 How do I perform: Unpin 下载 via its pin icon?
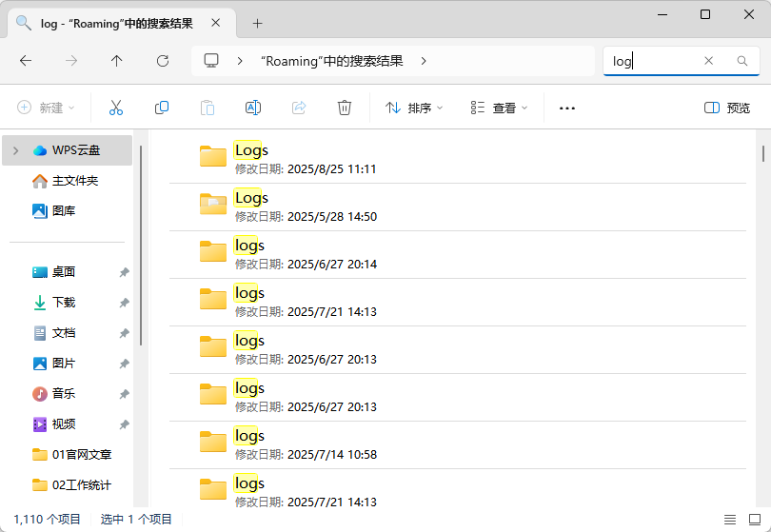(x=125, y=303)
